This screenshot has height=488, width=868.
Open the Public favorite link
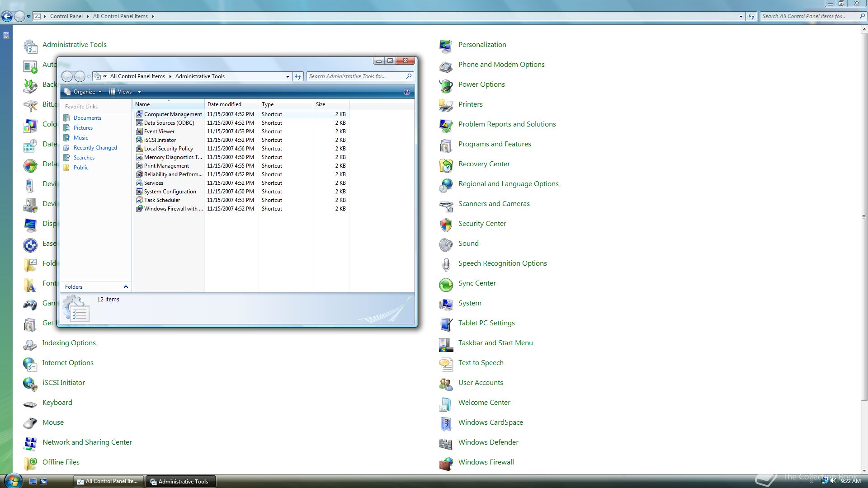(81, 168)
